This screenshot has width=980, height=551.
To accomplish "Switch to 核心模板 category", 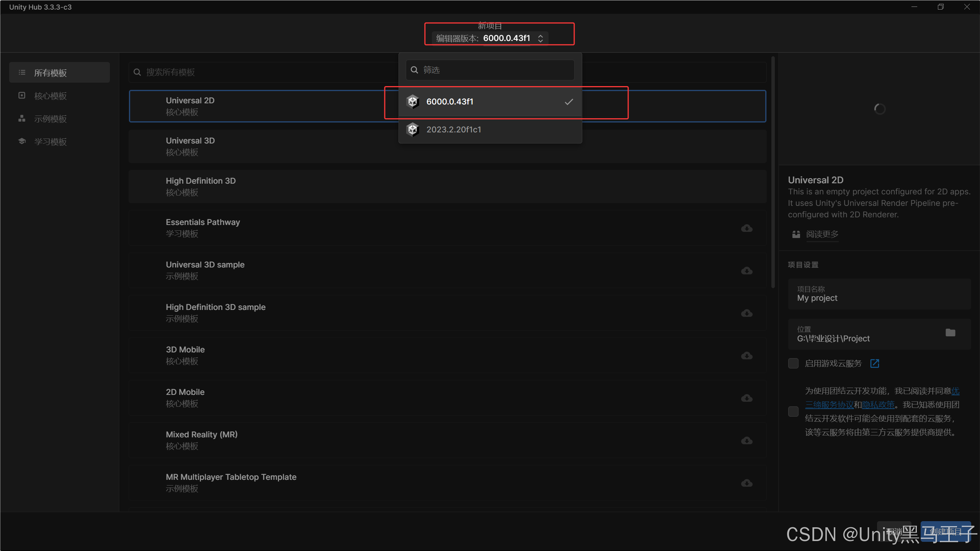I will (x=50, y=96).
